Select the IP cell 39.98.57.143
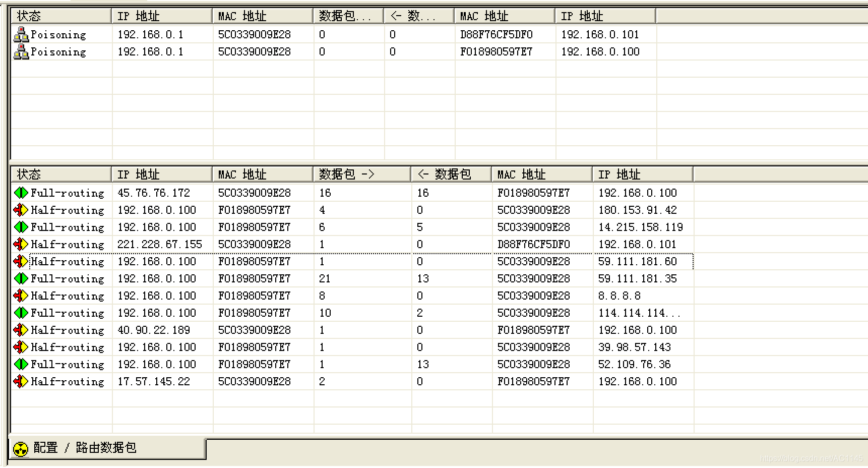The image size is (868, 468). coord(635,347)
